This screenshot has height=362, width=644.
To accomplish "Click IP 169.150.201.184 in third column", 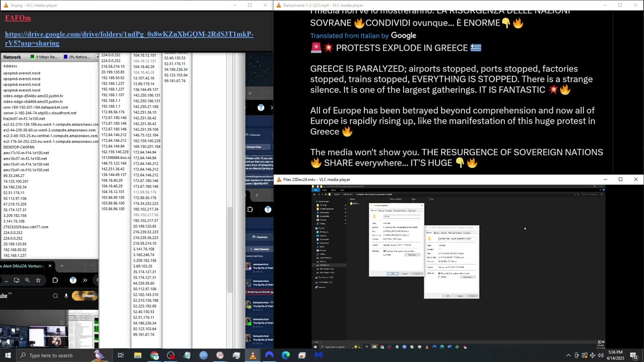I will pos(146,146).
